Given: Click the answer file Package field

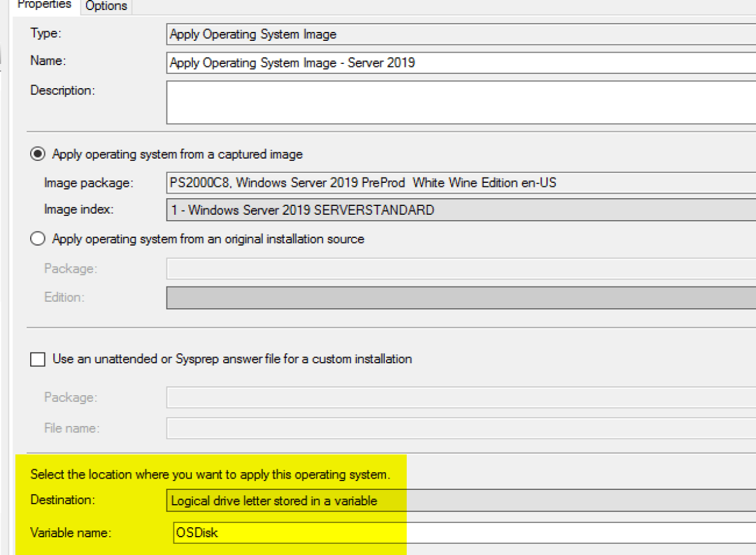Looking at the screenshot, I should coord(461,397).
